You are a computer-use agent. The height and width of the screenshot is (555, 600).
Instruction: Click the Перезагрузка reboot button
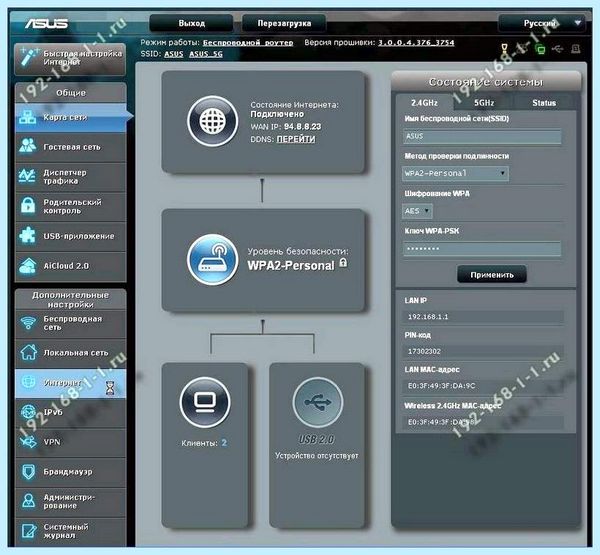coord(284,23)
